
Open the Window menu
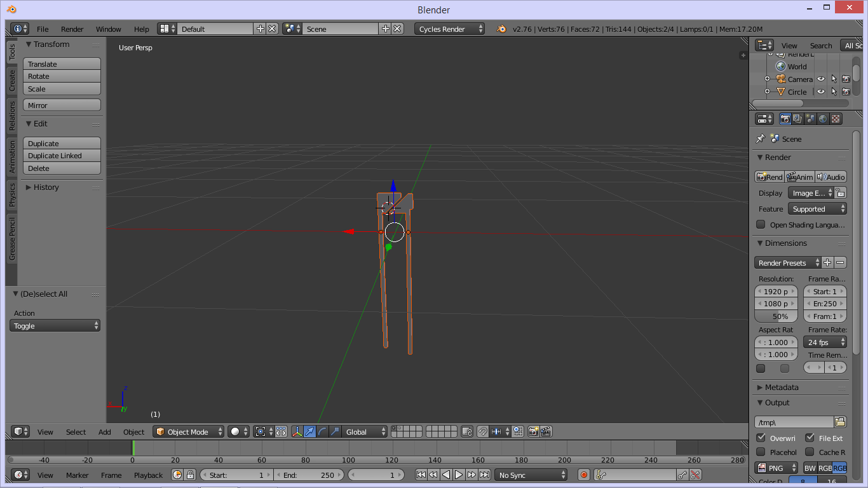click(109, 29)
